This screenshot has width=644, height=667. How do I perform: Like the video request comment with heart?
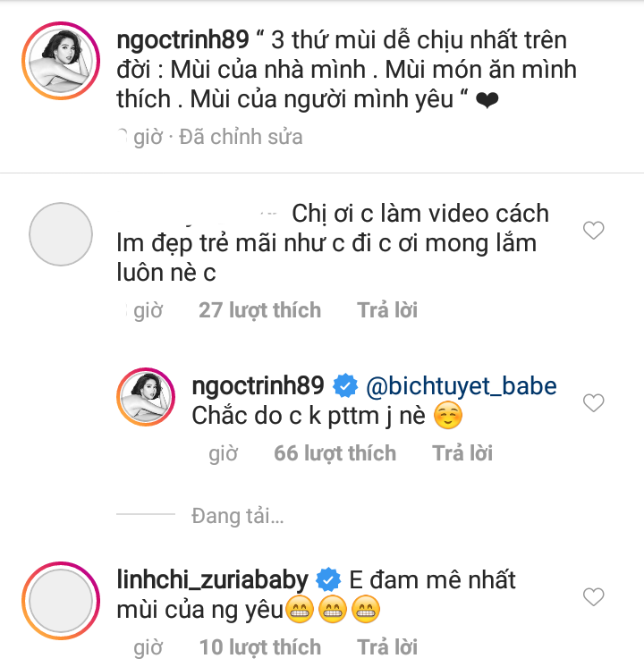593,232
